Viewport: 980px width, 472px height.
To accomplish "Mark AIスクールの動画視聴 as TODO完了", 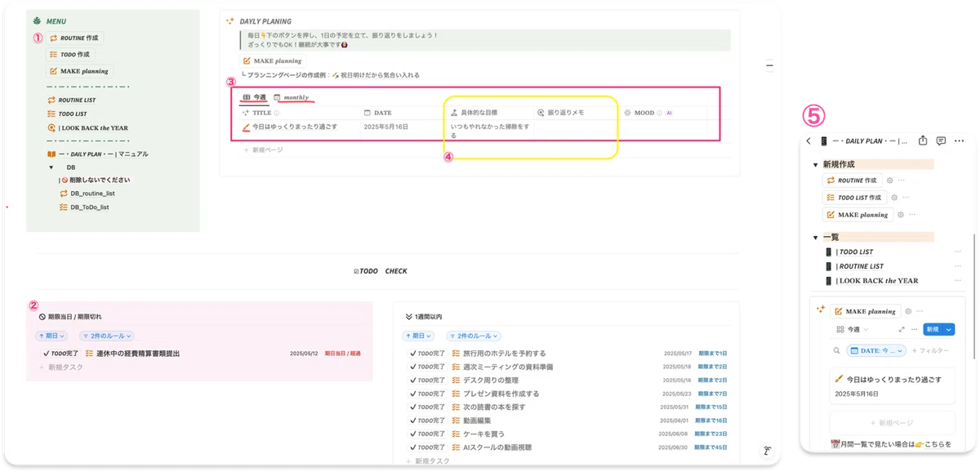I will click(x=427, y=448).
